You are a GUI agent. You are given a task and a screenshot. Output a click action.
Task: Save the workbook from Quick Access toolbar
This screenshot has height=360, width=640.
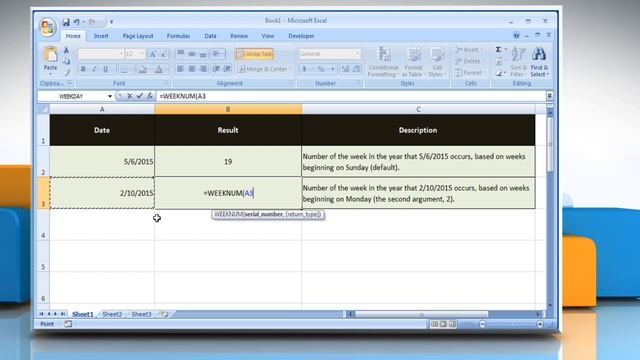coord(66,22)
